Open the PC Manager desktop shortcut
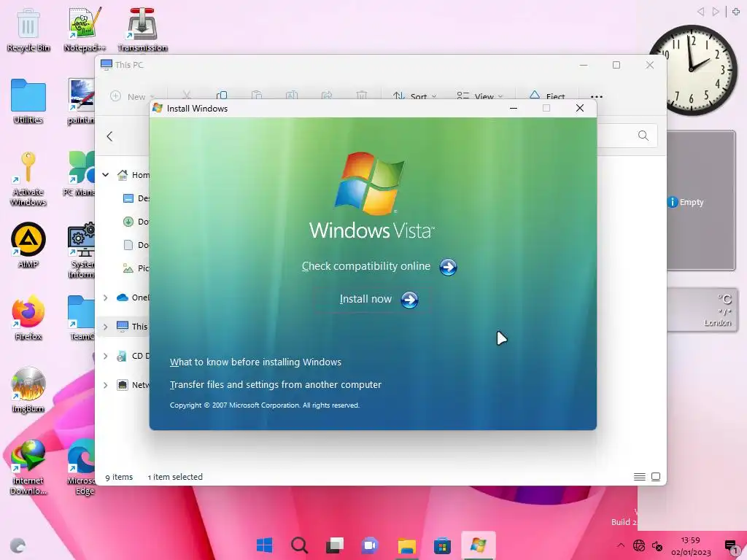Image resolution: width=747 pixels, height=560 pixels. (x=80, y=174)
